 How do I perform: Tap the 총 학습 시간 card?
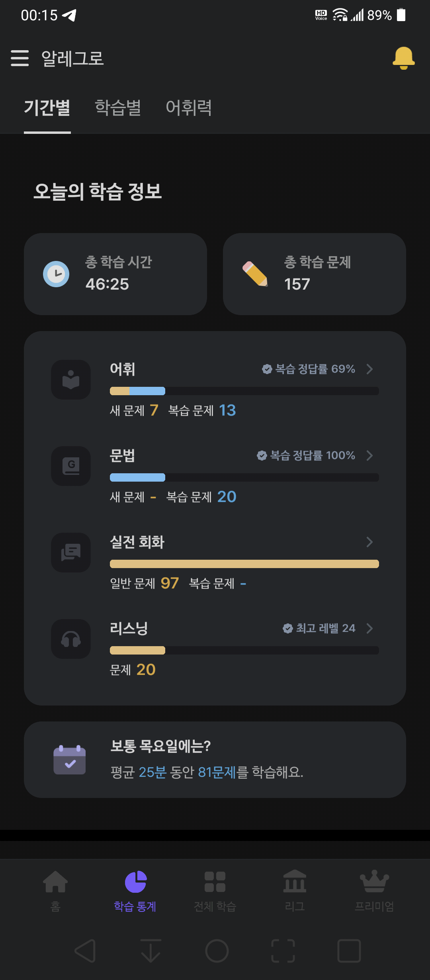tap(115, 274)
